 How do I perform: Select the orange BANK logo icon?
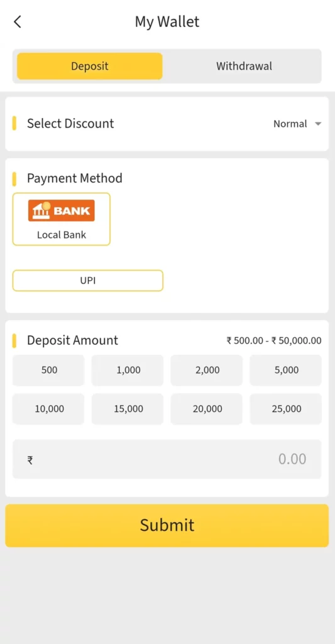click(x=62, y=211)
